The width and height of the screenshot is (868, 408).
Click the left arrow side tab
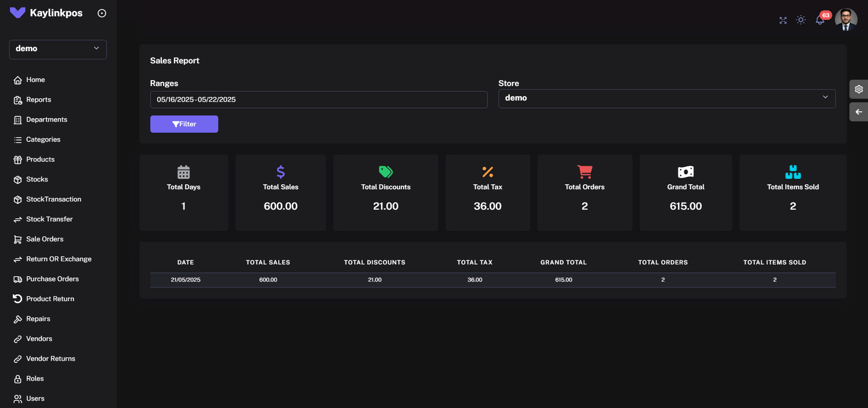coord(858,112)
